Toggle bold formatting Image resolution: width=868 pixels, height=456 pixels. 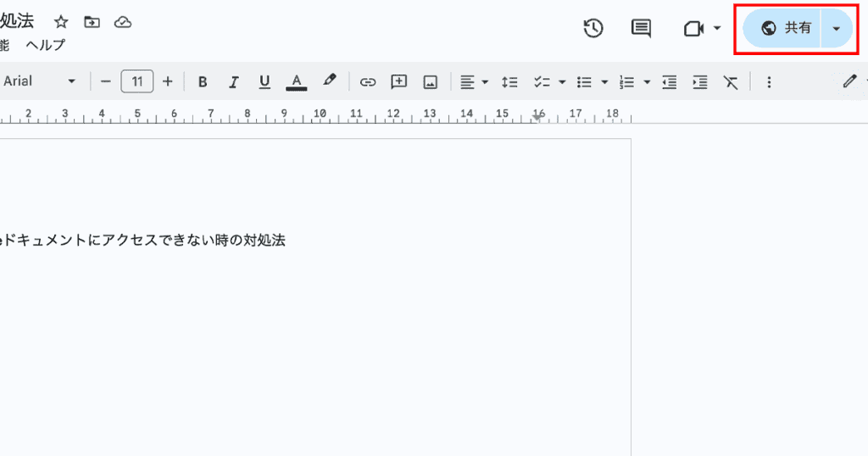click(x=203, y=82)
